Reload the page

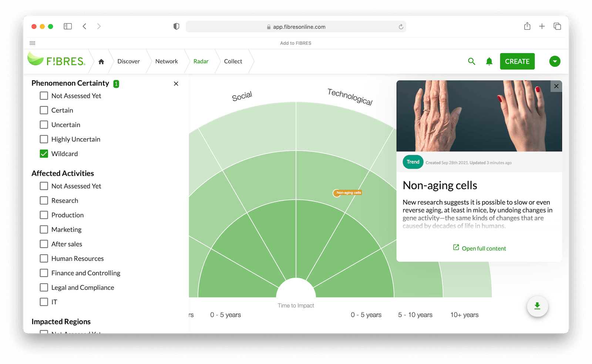401,27
